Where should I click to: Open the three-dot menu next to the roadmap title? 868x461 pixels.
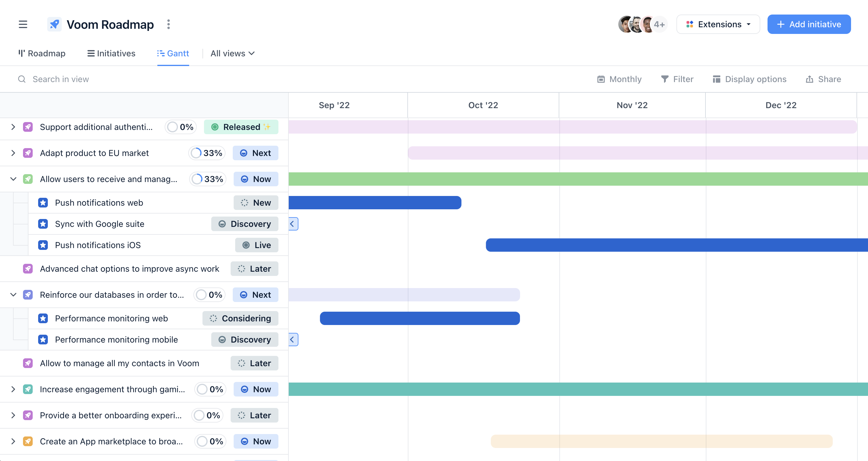[168, 24]
